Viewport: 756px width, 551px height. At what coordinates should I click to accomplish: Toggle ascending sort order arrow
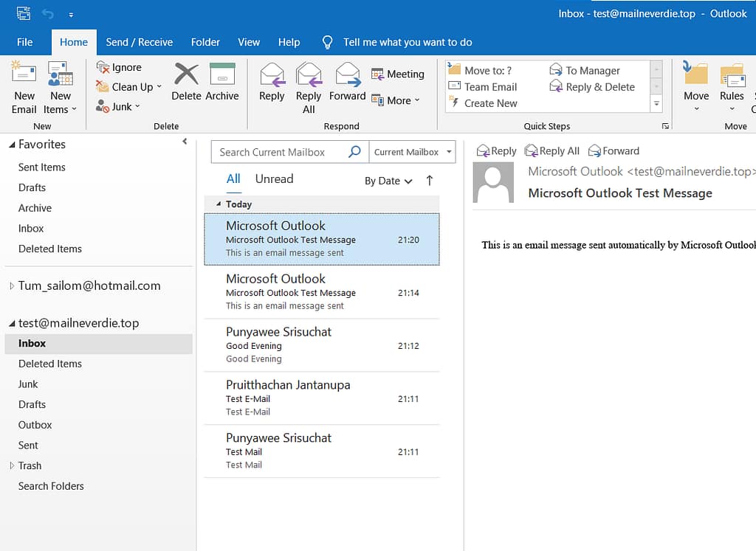point(429,180)
